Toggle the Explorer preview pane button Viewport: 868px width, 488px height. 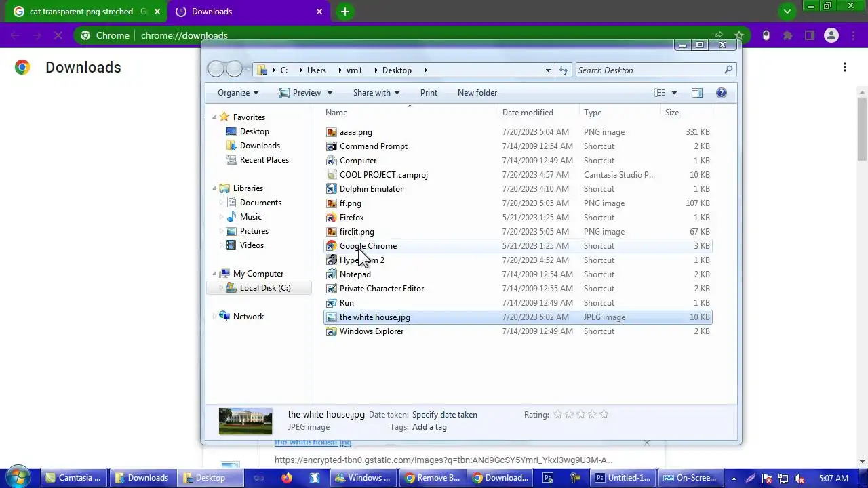(696, 93)
